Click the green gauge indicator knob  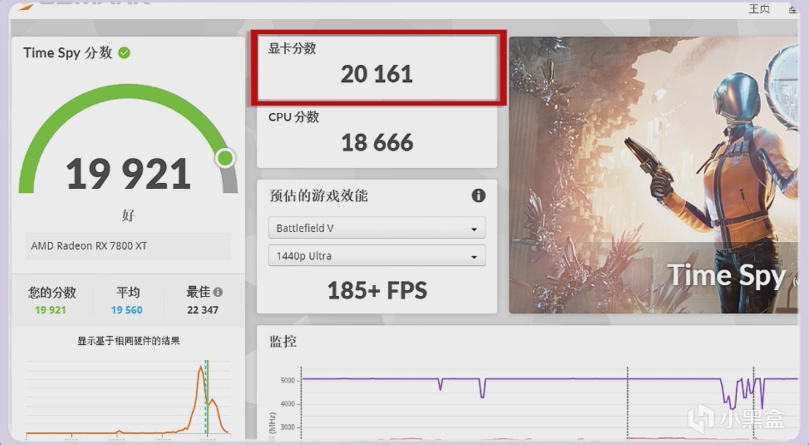(225, 158)
